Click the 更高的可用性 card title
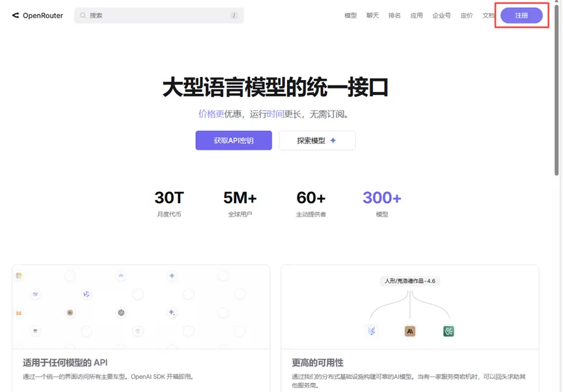563x392 pixels. pyautogui.click(x=318, y=363)
